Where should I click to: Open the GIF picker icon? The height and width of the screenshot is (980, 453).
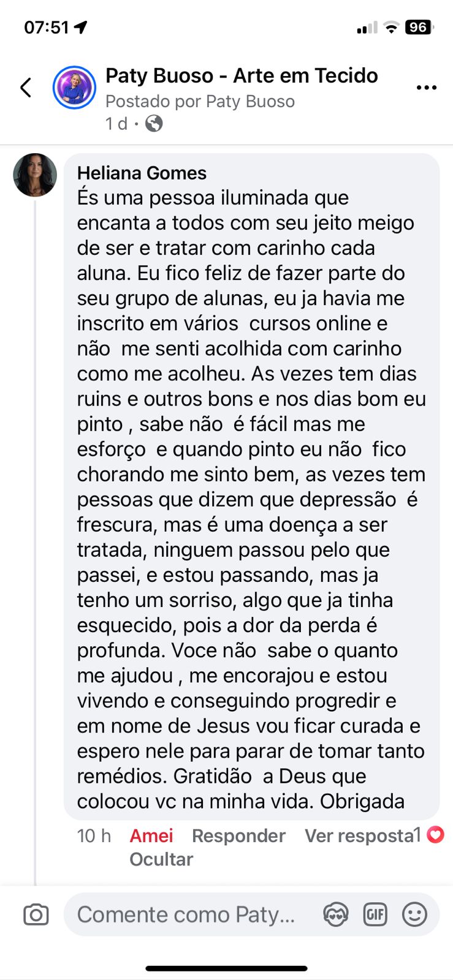click(375, 914)
